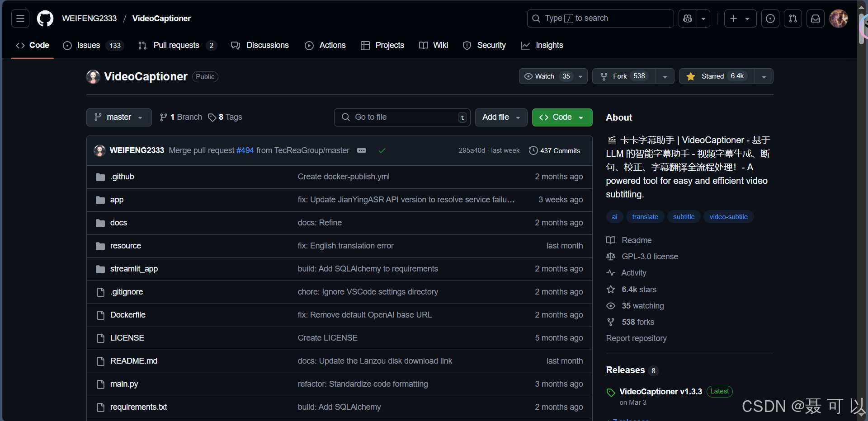This screenshot has width=868, height=421.
Task: Open the Issues tab
Action: tap(94, 45)
